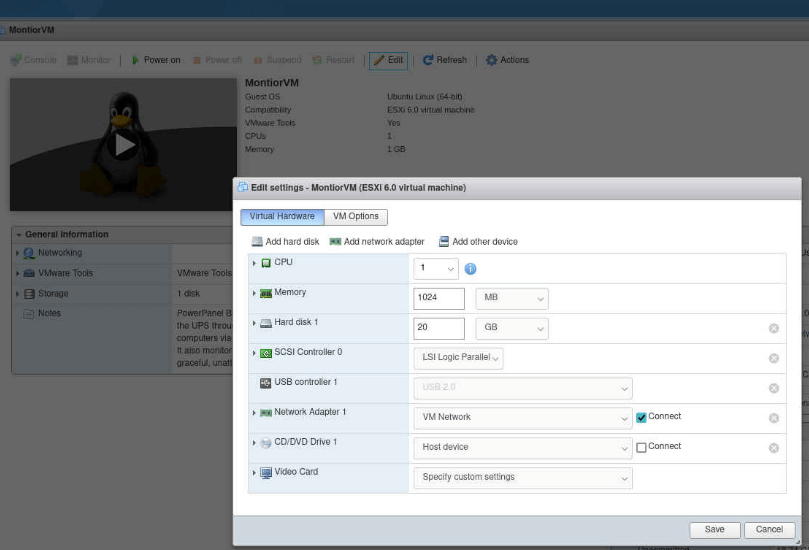Screen dimensions: 809x550
Task: Click the CPU info icon
Action: [470, 269]
